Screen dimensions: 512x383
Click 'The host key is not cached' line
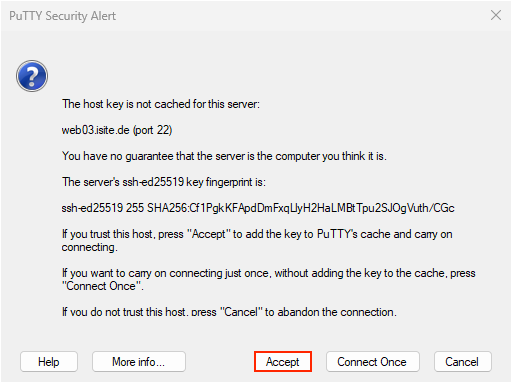161,104
